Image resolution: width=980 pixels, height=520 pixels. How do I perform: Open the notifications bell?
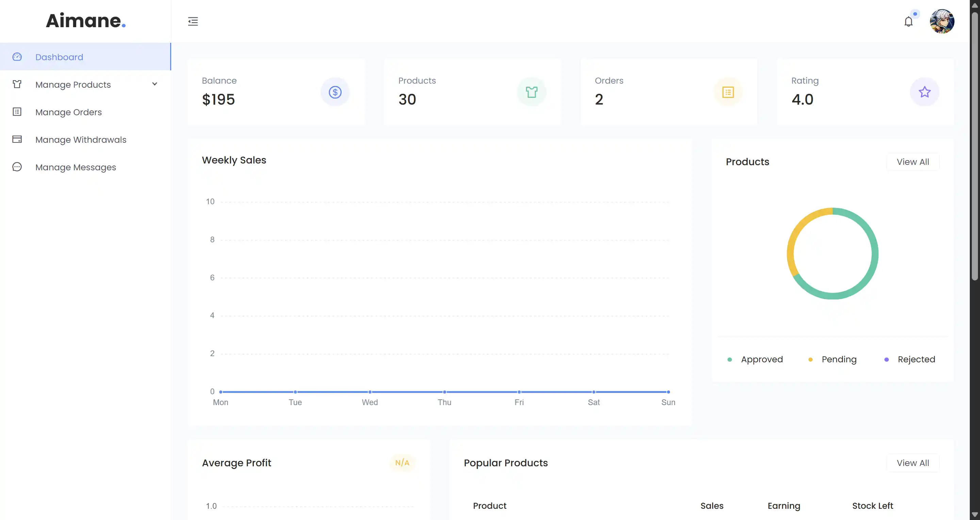pos(908,22)
